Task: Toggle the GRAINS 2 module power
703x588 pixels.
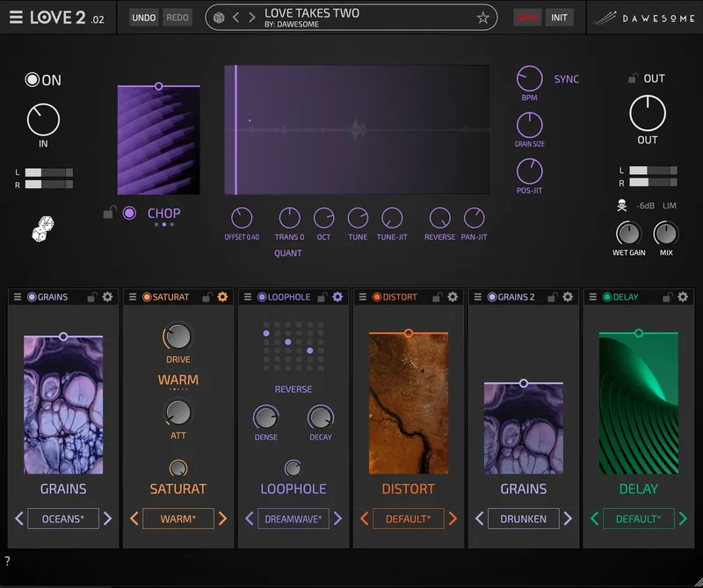Action: point(492,297)
